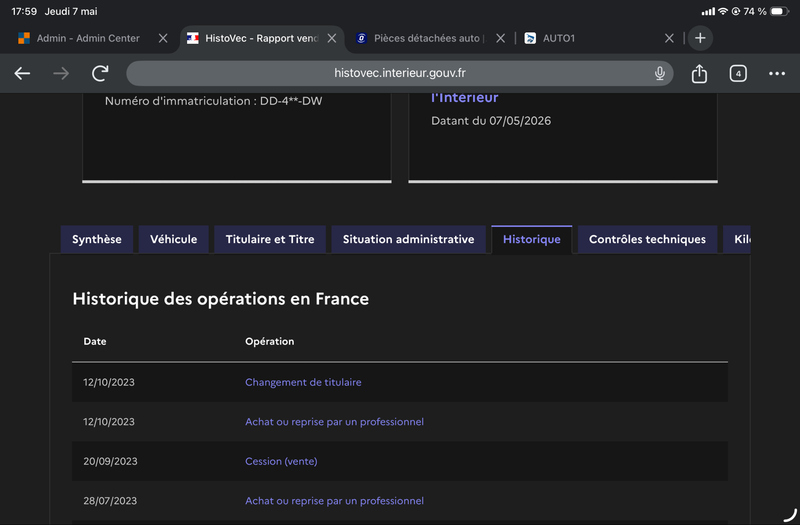This screenshot has width=800, height=525.
Task: Open the three-dot browser menu
Action: 777,73
